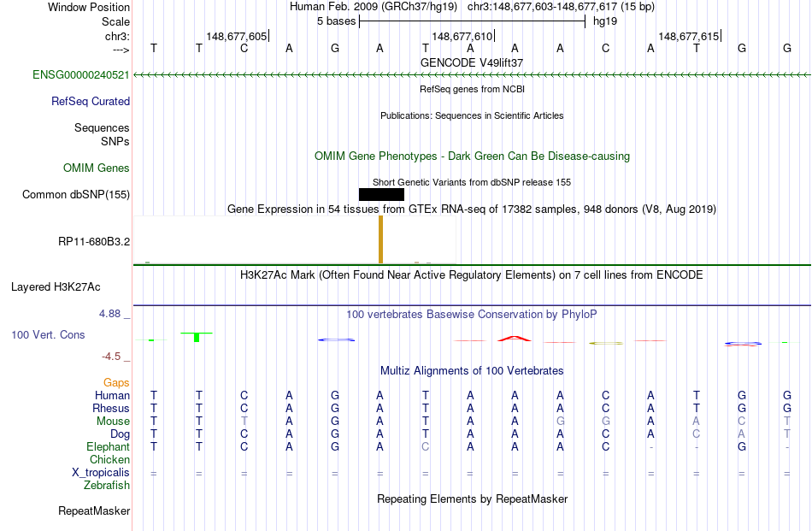The height and width of the screenshot is (531, 812).
Task: Select the Zebrafish alignment row label
Action: click(x=107, y=486)
